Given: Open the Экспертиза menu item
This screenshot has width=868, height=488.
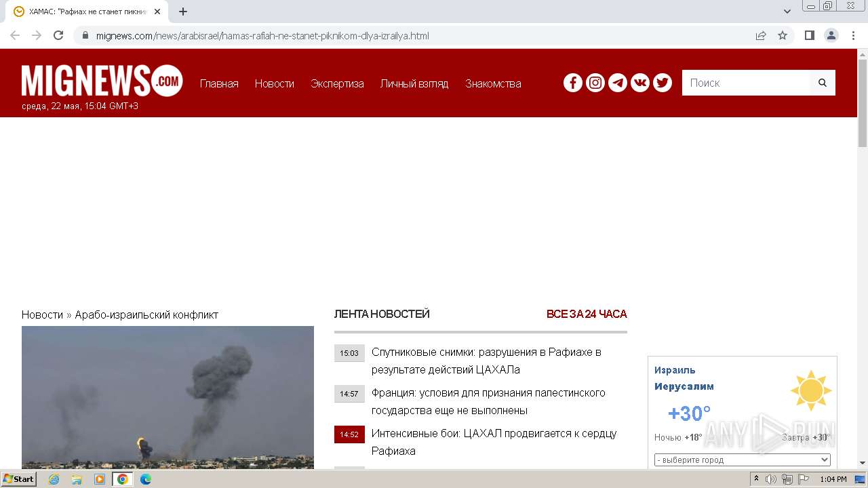Looking at the screenshot, I should (337, 83).
